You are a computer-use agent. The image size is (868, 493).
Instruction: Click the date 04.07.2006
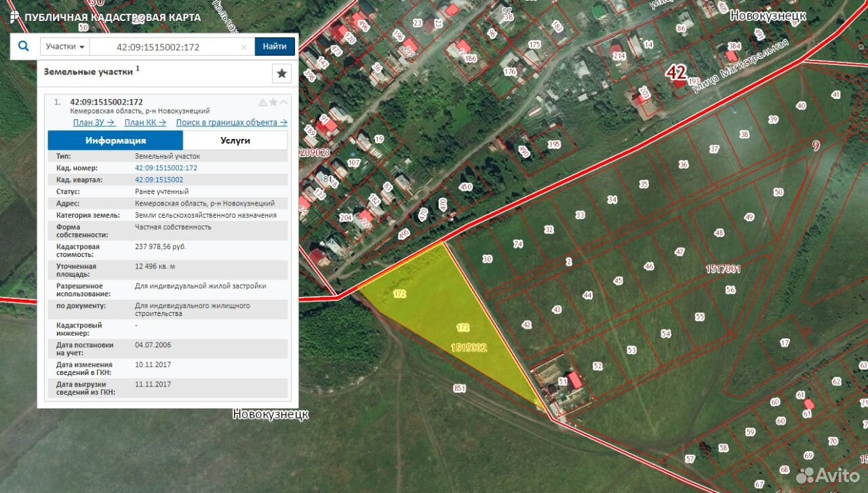point(153,345)
